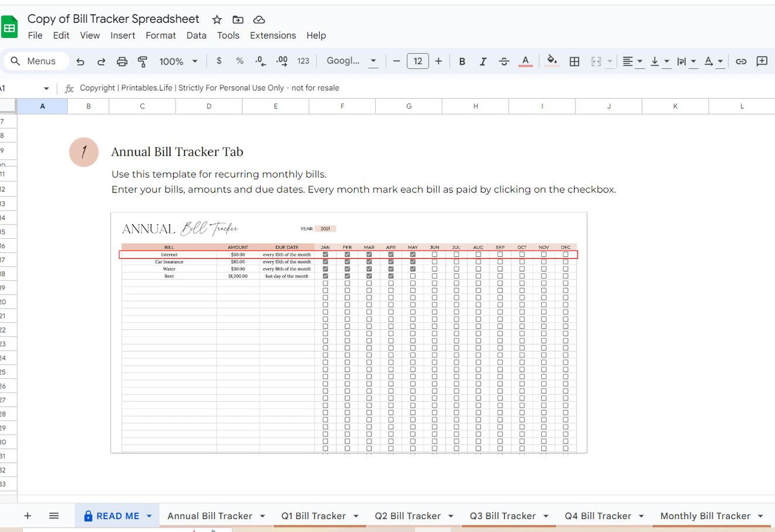
Task: Switch to Q2 Bill Tracker tab
Action: [408, 516]
